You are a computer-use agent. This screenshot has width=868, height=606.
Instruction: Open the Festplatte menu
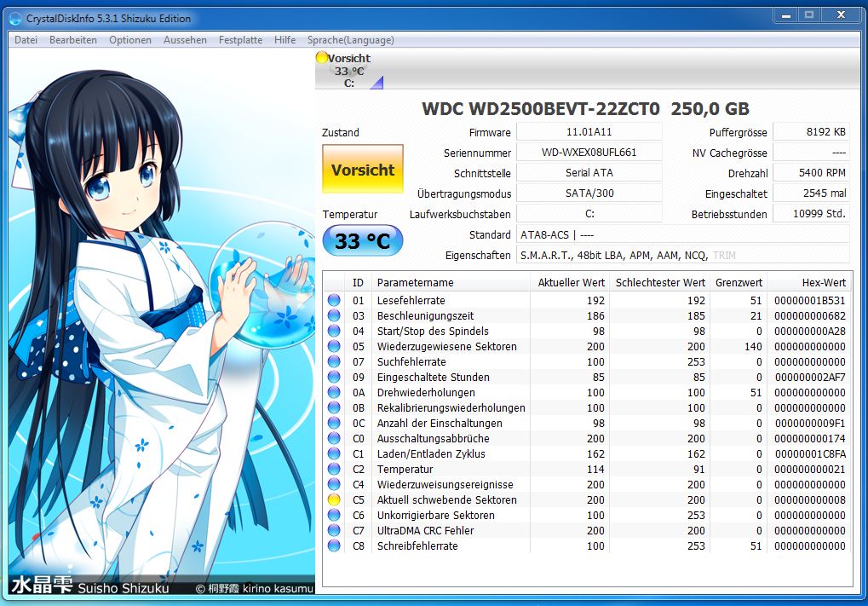tap(240, 40)
